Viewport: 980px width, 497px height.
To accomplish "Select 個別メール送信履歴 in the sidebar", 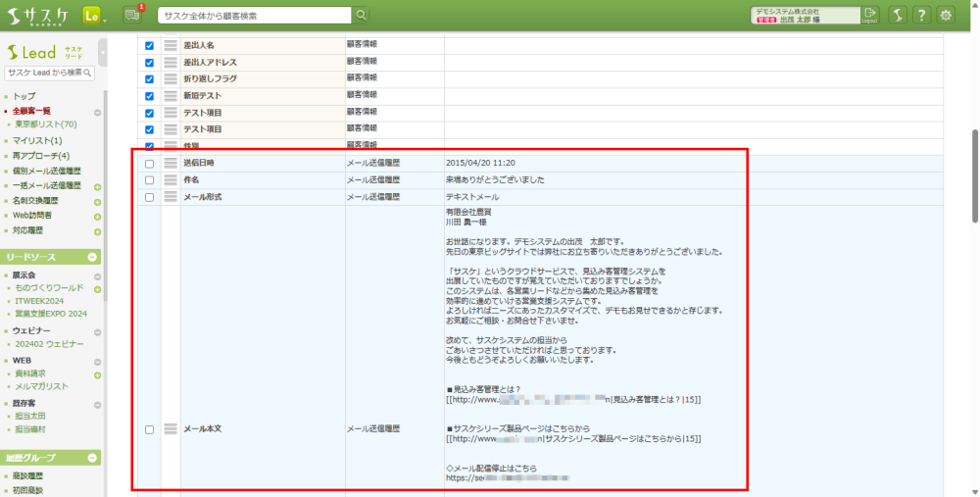I will pos(48,171).
